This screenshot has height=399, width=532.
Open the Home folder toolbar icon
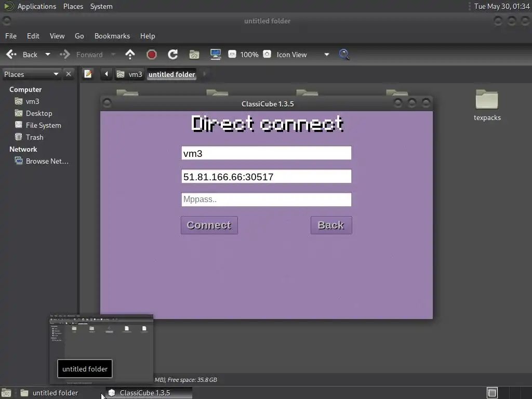click(194, 54)
